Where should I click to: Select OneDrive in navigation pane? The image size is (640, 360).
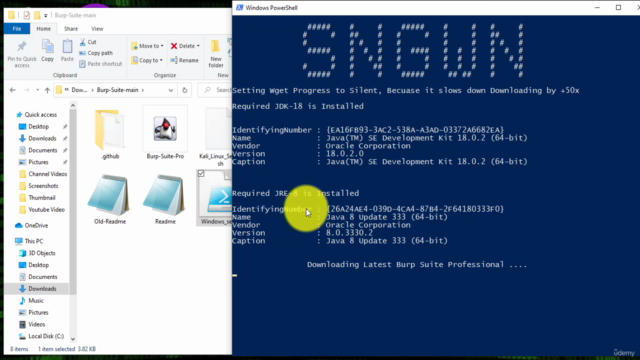pos(36,225)
